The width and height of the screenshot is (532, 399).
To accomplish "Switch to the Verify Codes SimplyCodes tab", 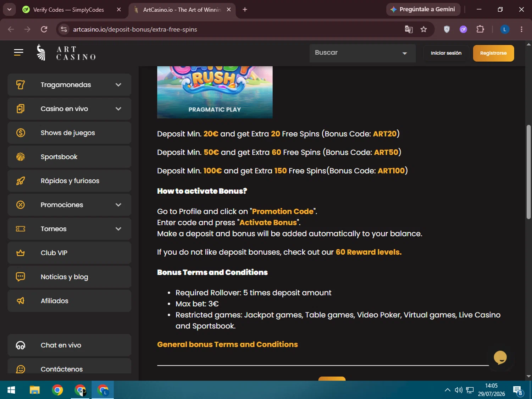I will (68, 10).
